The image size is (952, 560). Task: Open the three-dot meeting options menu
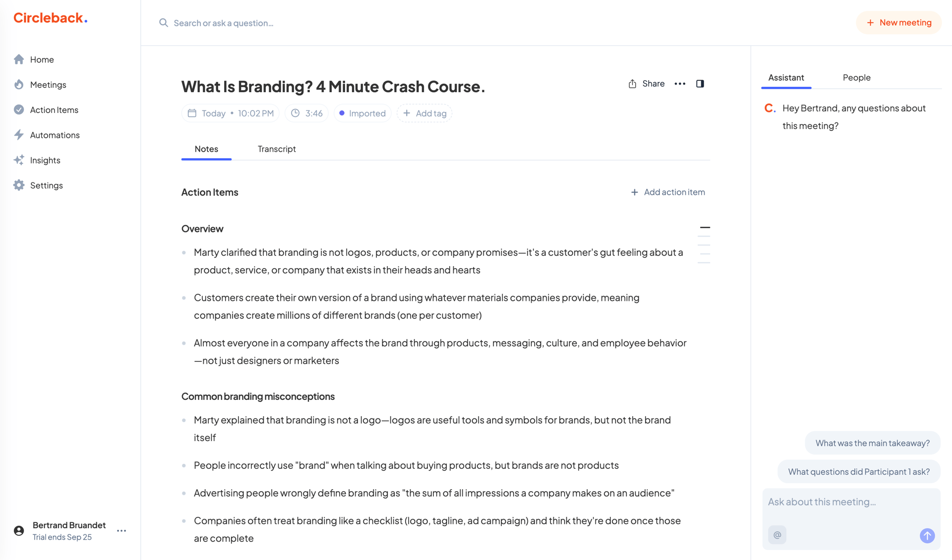pos(680,83)
